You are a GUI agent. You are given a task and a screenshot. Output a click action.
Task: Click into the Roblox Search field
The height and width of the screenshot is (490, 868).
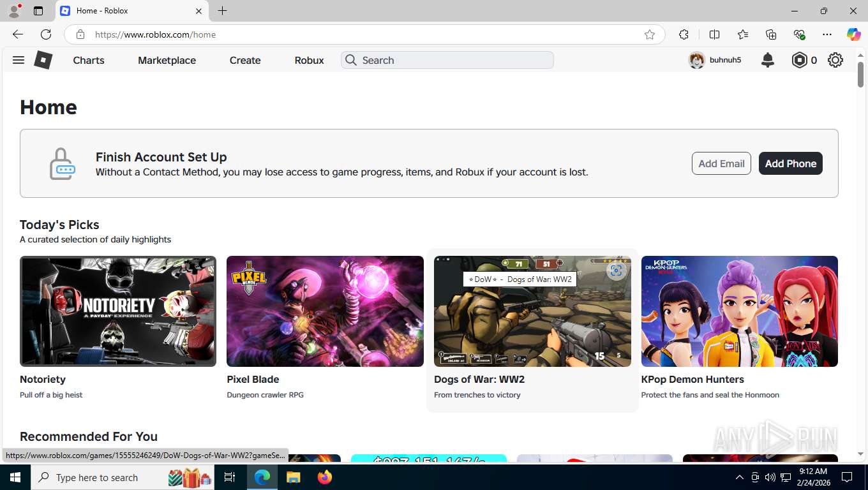447,60
